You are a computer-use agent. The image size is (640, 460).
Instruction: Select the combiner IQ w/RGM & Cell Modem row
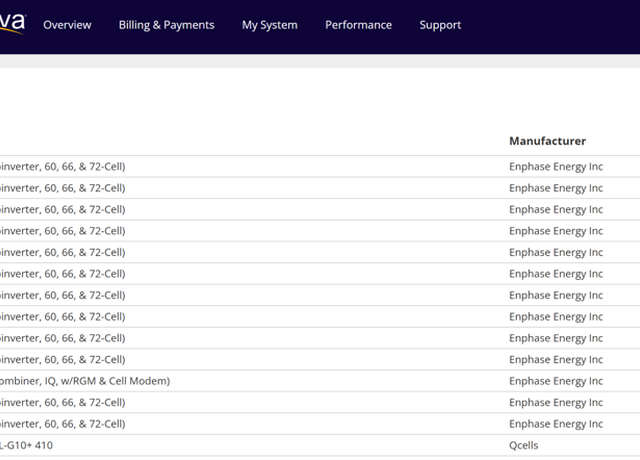(x=320, y=381)
